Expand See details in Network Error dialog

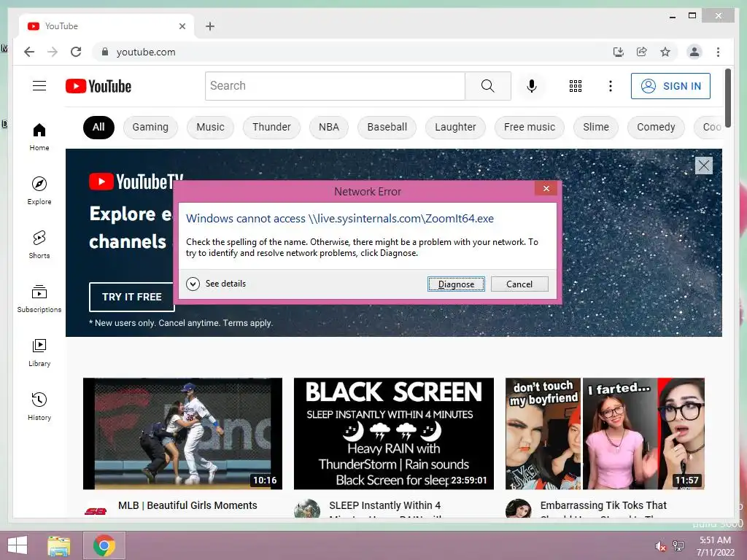pos(216,284)
